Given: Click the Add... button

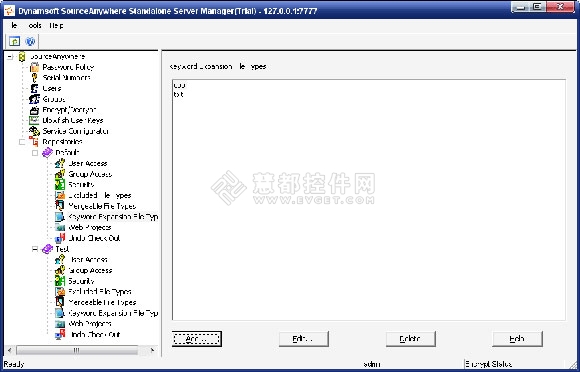Looking at the screenshot, I should click(197, 339).
